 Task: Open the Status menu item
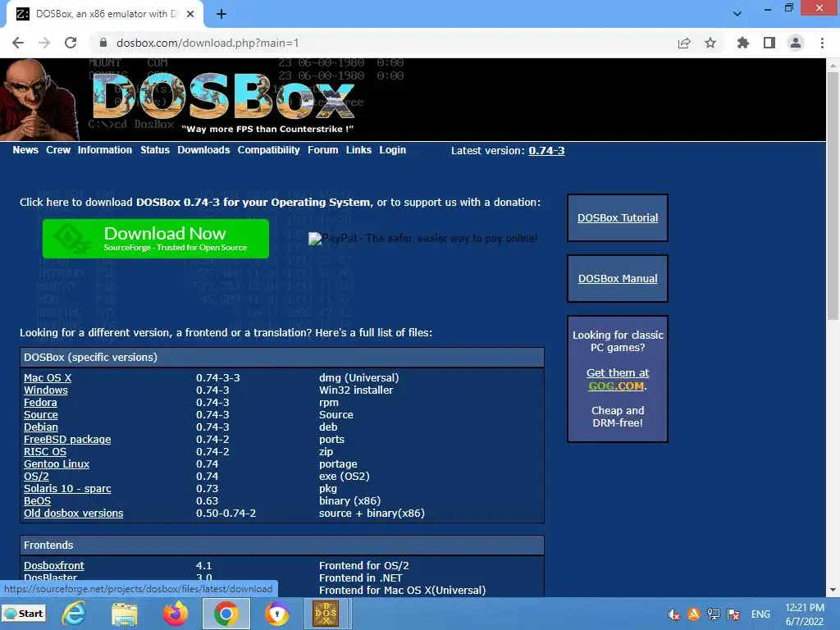coord(155,150)
